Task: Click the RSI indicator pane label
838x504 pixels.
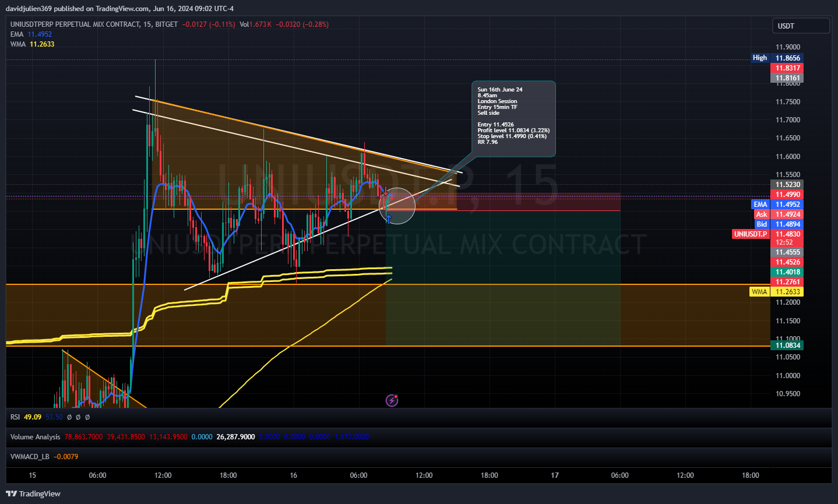Action: click(15, 417)
